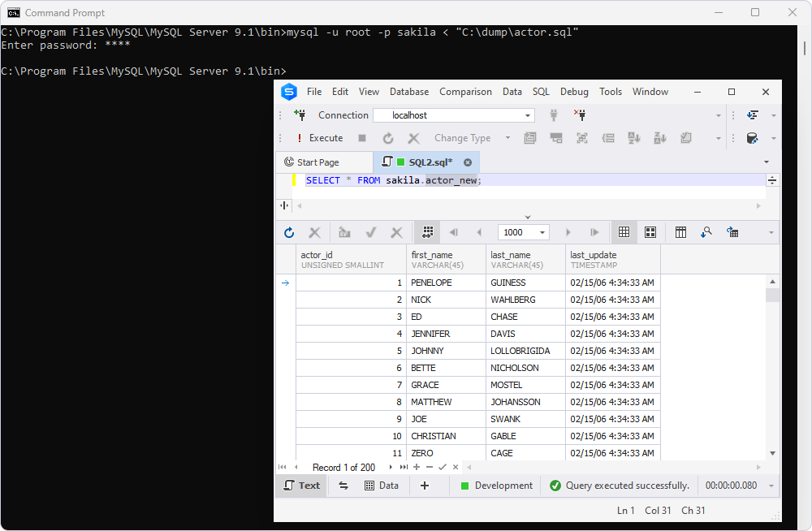The height and width of the screenshot is (531, 812).
Task: Click the export data icon
Action: tap(732, 232)
